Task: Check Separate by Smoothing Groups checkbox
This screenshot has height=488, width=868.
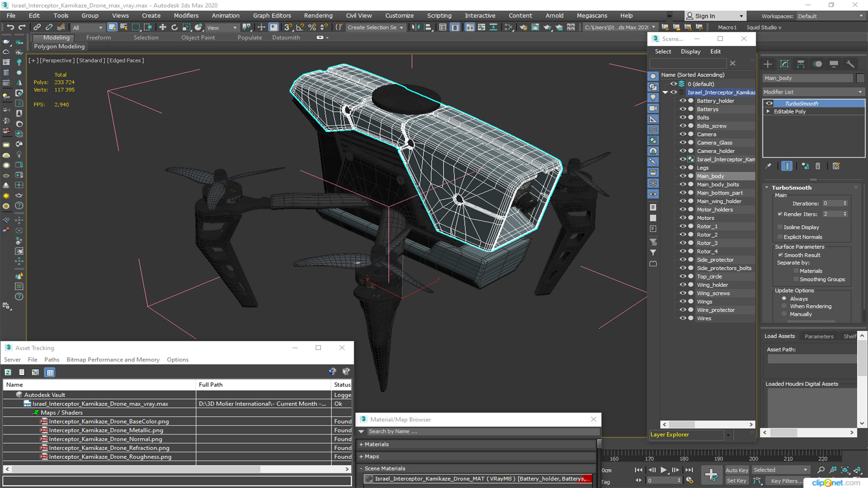Action: point(796,279)
